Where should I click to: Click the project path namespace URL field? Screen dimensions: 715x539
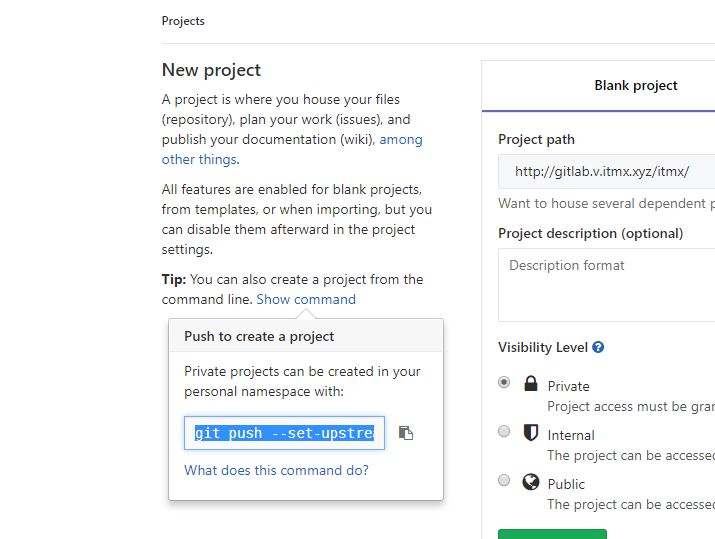coord(606,171)
